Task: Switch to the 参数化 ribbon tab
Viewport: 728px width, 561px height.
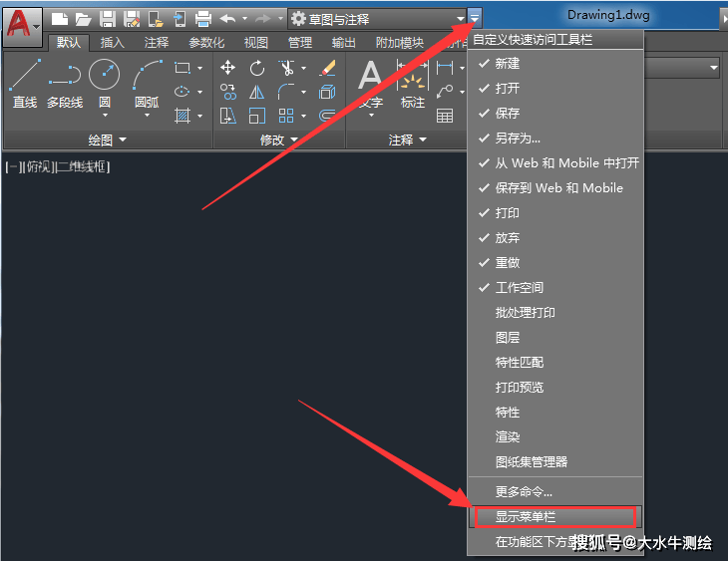Action: coord(206,43)
